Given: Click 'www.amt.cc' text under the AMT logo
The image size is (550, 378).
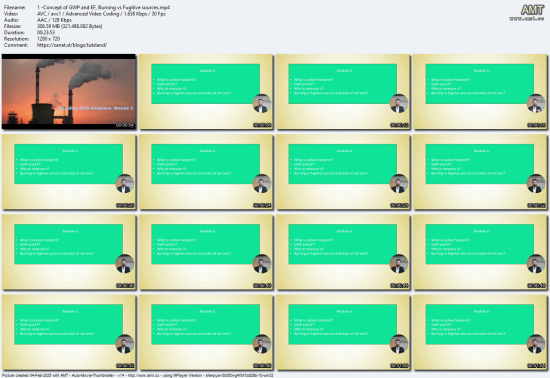Looking at the screenshot, I should pos(526,19).
